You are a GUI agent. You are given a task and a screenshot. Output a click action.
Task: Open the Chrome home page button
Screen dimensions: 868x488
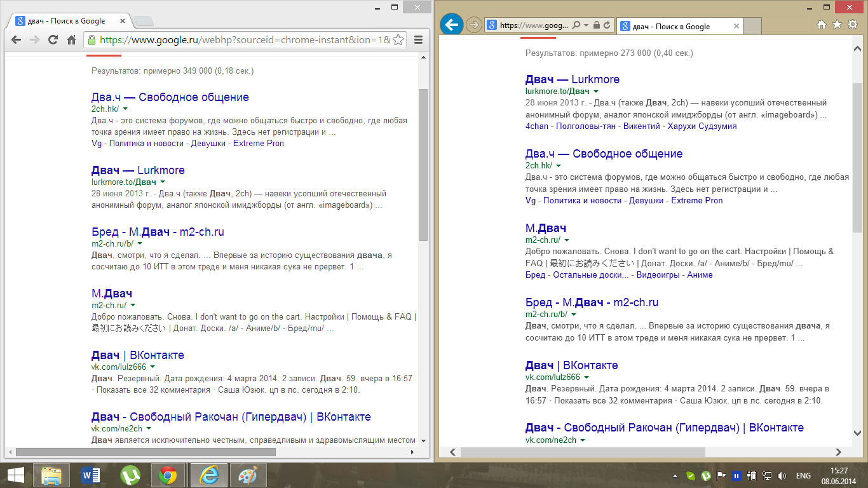coord(72,40)
